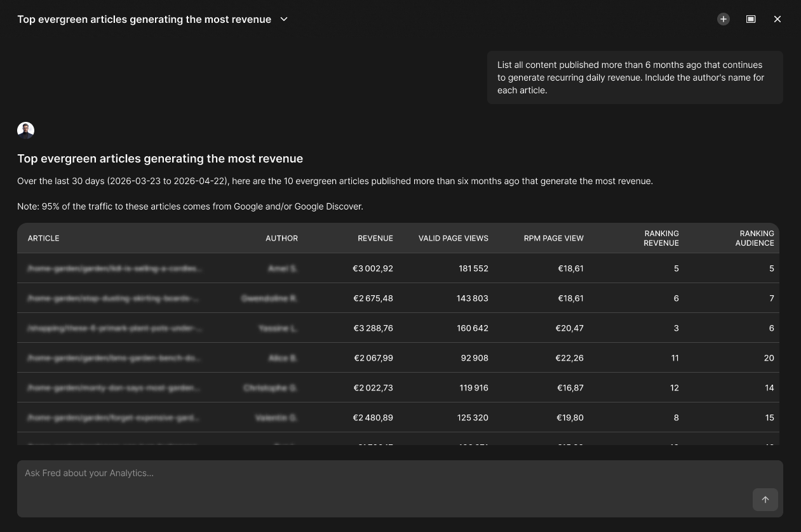
Task: Open the article row with revenue €3 288,76
Action: [x=398, y=328]
